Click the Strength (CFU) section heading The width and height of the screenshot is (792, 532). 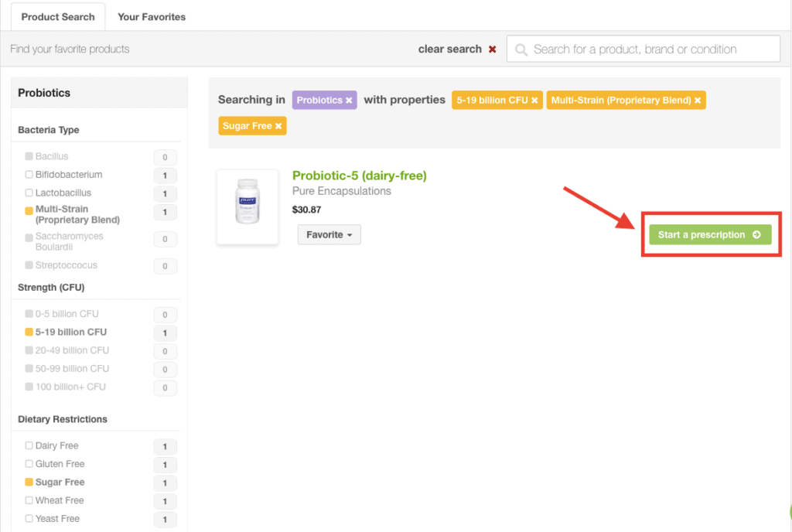[x=51, y=287]
